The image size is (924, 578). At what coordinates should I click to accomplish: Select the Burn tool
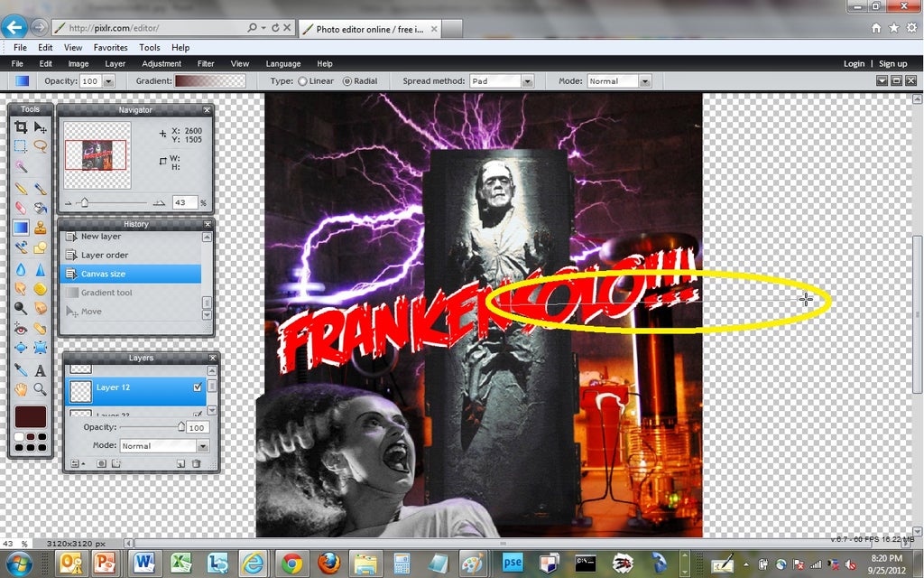click(40, 308)
